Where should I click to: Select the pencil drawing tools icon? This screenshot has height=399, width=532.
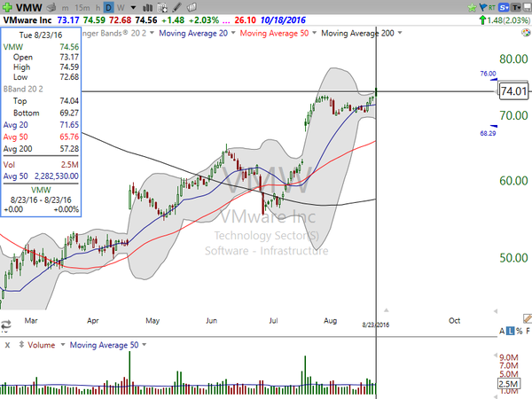pyautogui.click(x=176, y=7)
